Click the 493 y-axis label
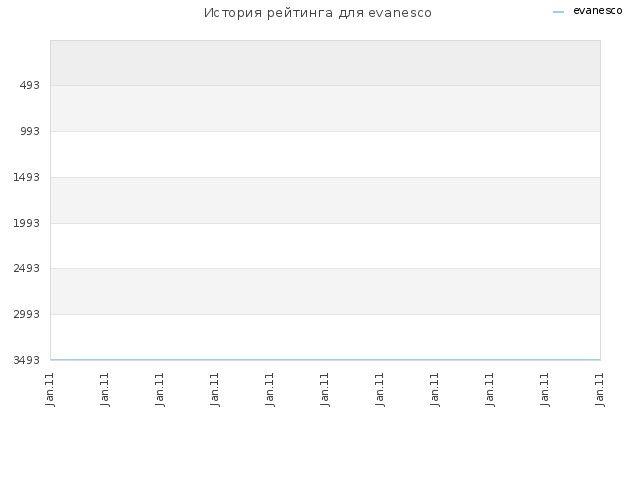 [x=30, y=85]
